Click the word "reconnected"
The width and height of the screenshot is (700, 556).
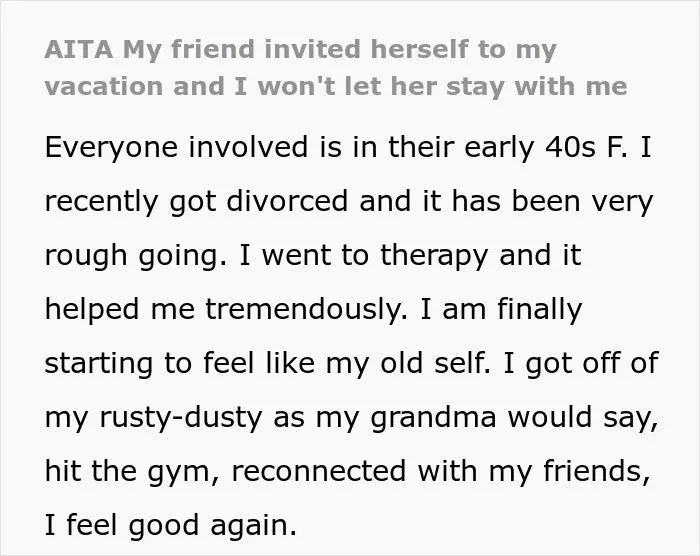tap(319, 471)
